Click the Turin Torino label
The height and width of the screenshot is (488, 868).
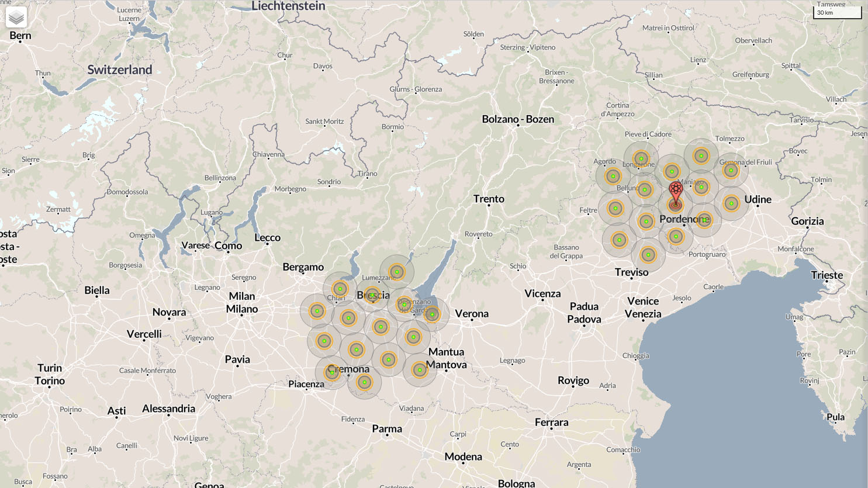[x=50, y=374]
